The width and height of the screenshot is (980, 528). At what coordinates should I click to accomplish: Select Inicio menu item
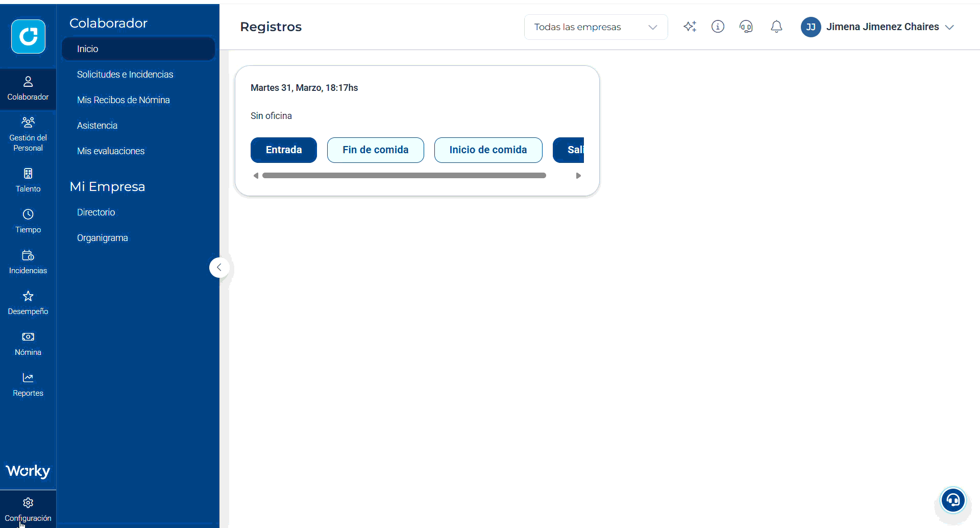138,49
